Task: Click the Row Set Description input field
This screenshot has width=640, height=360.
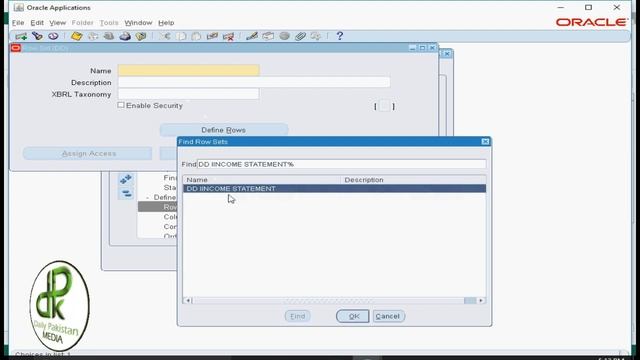Action: click(x=254, y=82)
